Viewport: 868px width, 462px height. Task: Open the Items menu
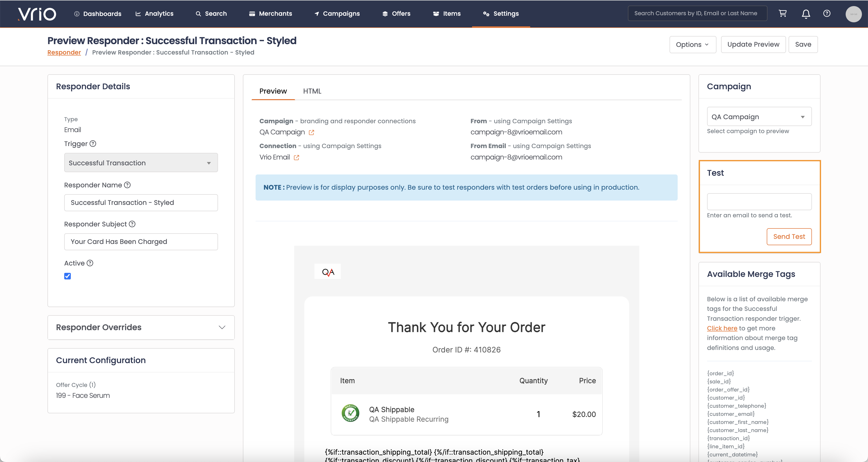[447, 14]
